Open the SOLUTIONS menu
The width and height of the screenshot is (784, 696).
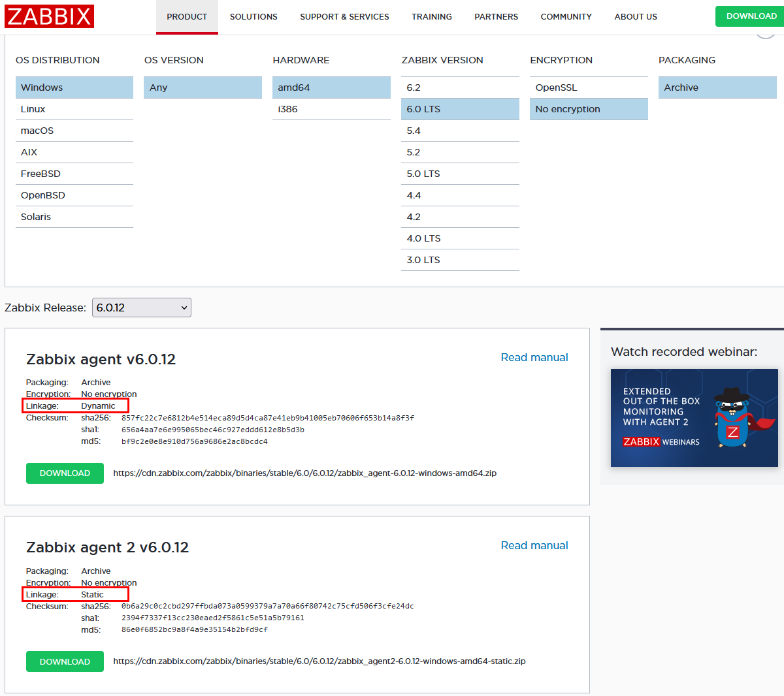(253, 16)
